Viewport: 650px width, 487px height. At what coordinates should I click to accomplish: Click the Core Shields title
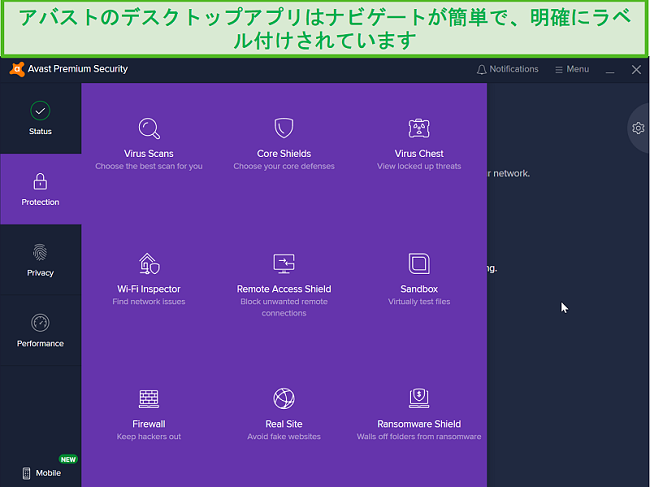(284, 154)
